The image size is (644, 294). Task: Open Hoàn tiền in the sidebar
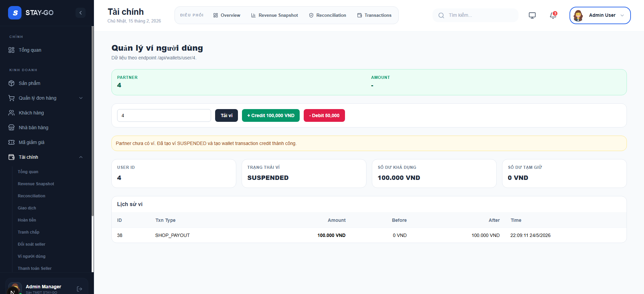click(27, 220)
